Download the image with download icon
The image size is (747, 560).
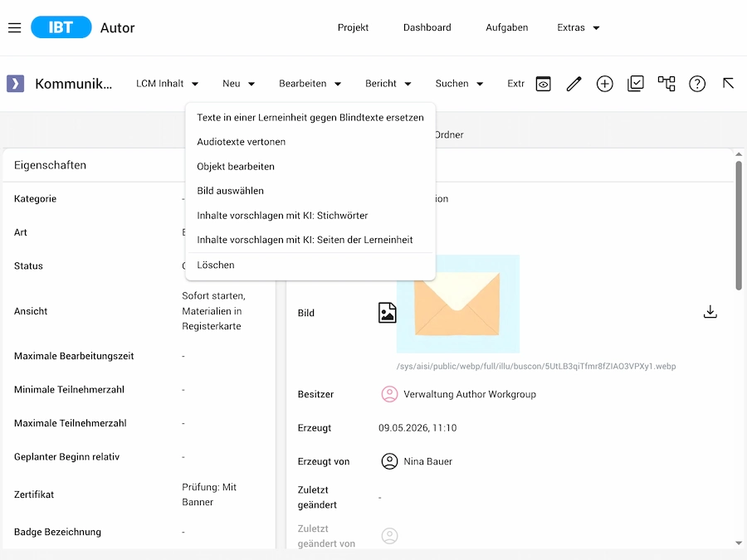[710, 312]
